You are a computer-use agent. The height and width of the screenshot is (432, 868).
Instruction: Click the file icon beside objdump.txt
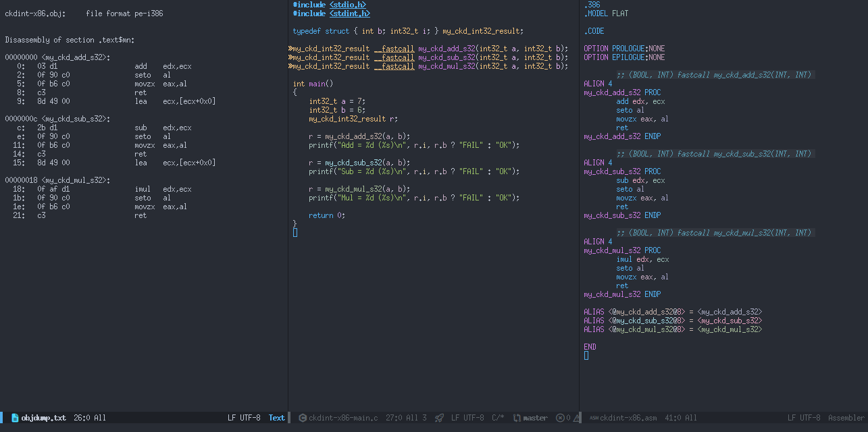pos(16,418)
